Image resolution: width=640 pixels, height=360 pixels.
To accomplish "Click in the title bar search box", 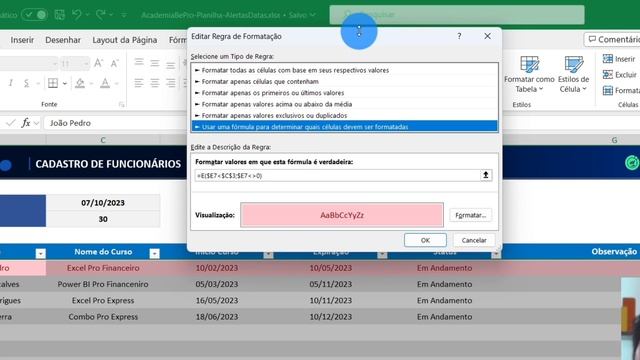I will 457,15.
